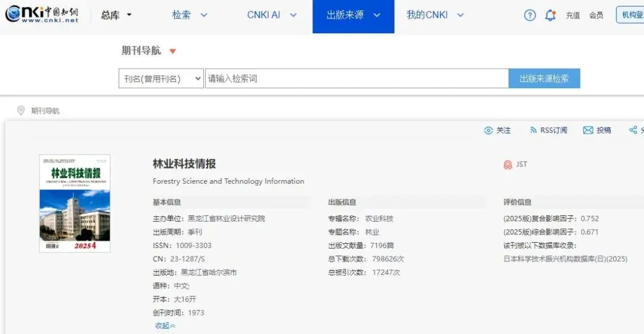Click the 798626次 download count
Viewport: 644px width, 334px height.
tap(388, 259)
